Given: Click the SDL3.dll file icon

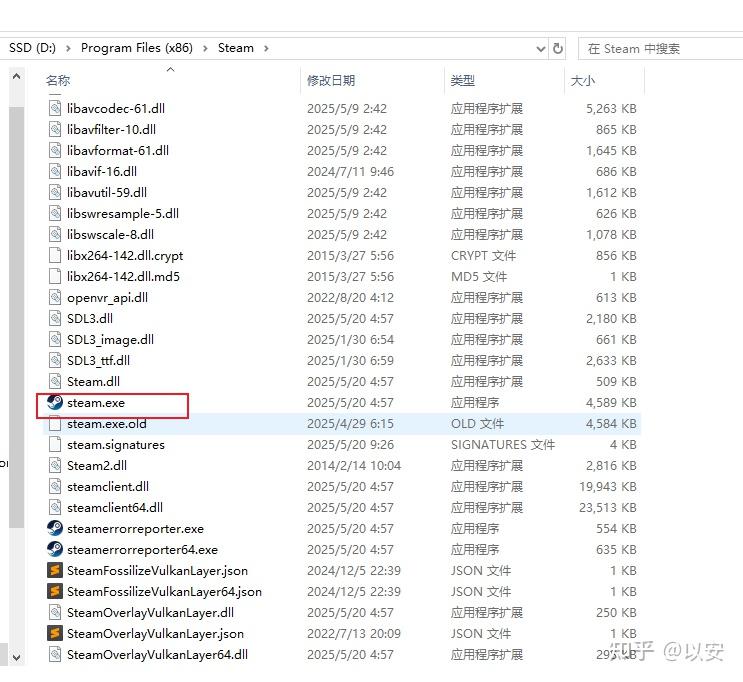Looking at the screenshot, I should (x=55, y=318).
